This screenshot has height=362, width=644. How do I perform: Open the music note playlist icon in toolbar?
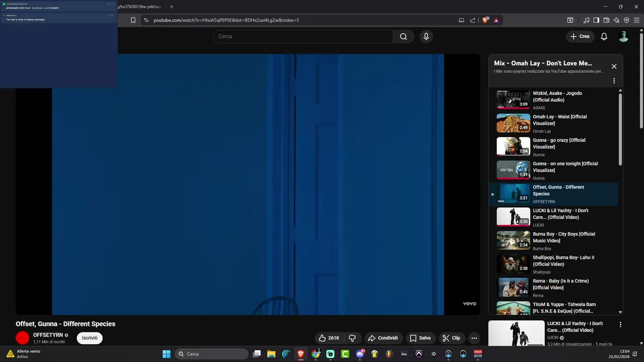coord(586,20)
